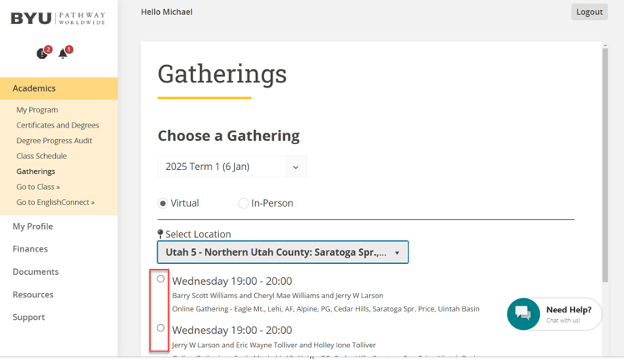
Task: Select the In-Person radio option
Action: pyautogui.click(x=243, y=203)
